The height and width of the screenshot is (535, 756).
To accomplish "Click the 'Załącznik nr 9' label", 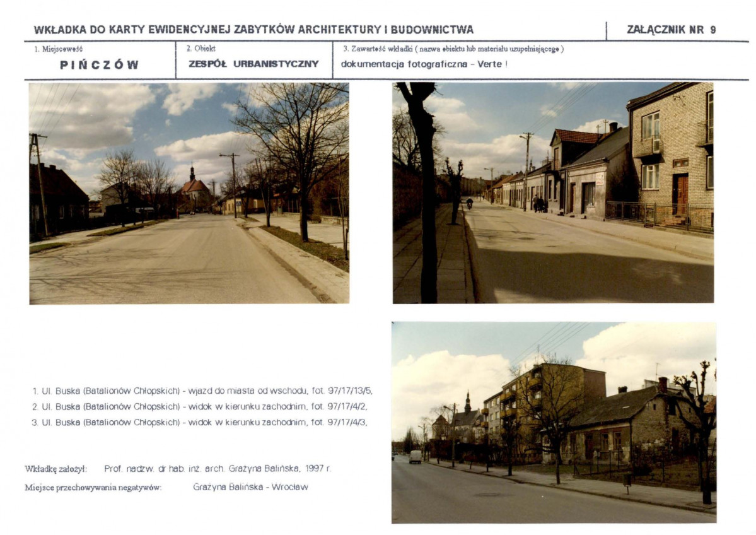I will [x=671, y=30].
